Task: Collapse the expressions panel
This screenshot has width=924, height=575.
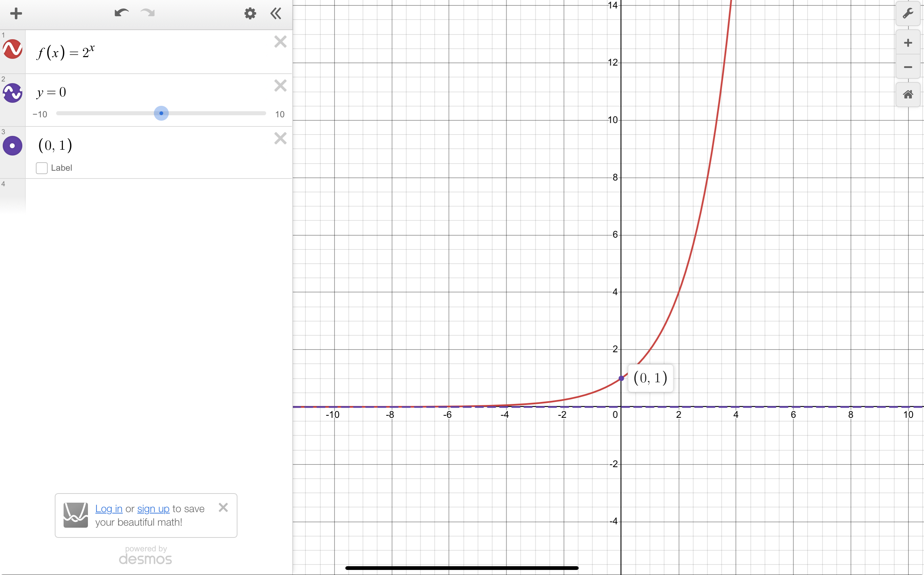Action: coord(275,13)
